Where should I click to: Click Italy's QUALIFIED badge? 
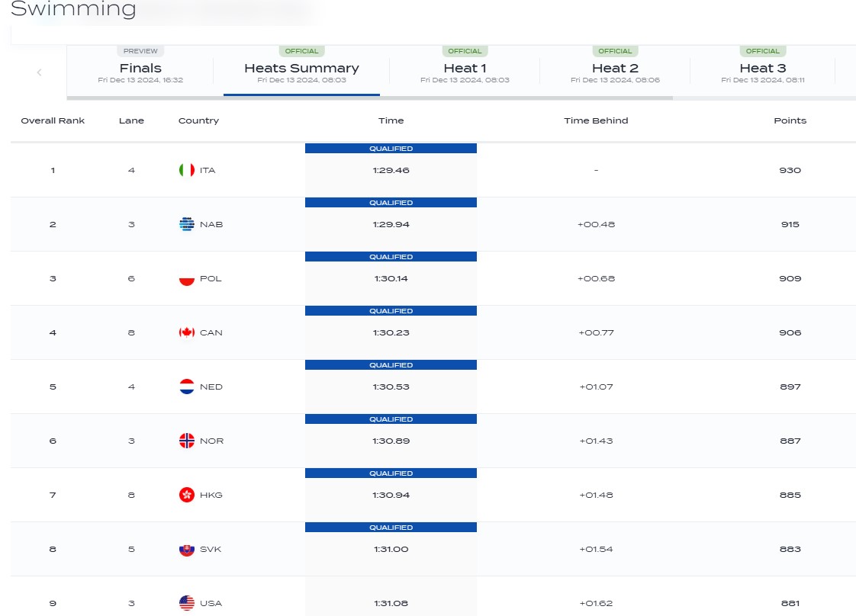pyautogui.click(x=391, y=149)
